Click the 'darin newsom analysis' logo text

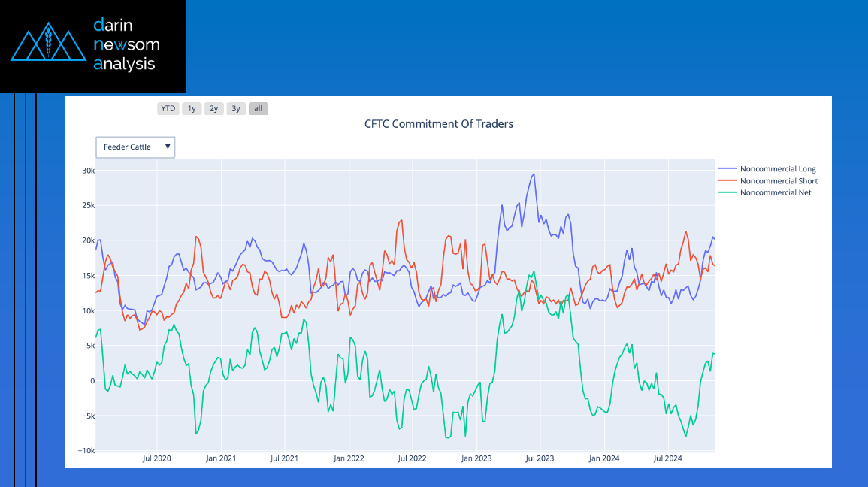click(126, 44)
